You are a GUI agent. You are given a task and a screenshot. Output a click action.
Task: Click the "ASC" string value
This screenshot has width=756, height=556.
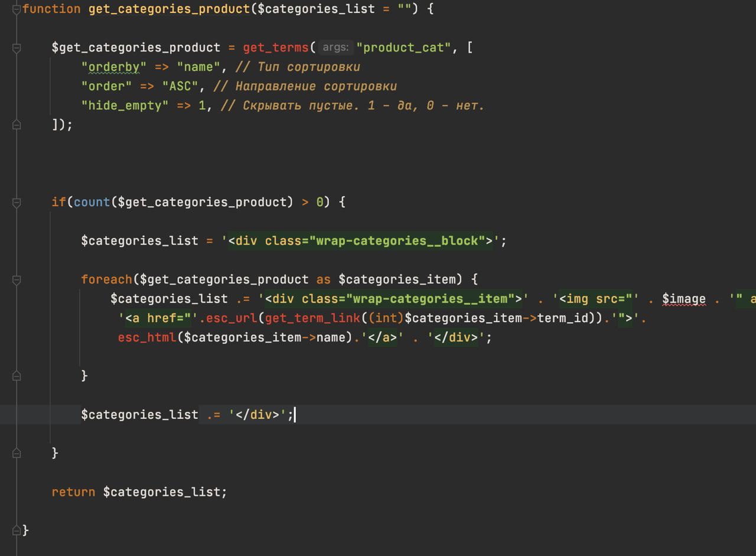[180, 86]
